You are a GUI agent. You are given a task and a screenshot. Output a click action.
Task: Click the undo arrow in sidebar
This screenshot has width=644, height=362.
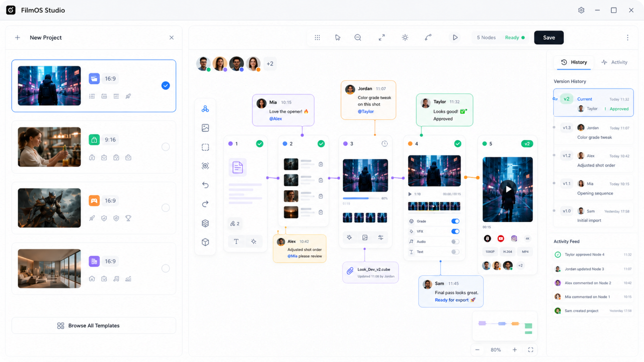click(205, 185)
